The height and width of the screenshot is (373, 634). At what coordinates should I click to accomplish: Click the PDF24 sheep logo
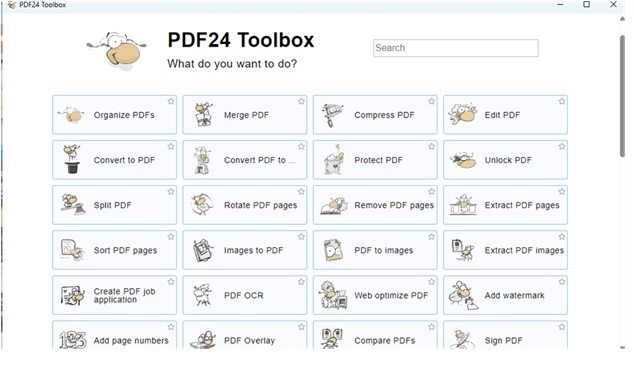[x=116, y=50]
